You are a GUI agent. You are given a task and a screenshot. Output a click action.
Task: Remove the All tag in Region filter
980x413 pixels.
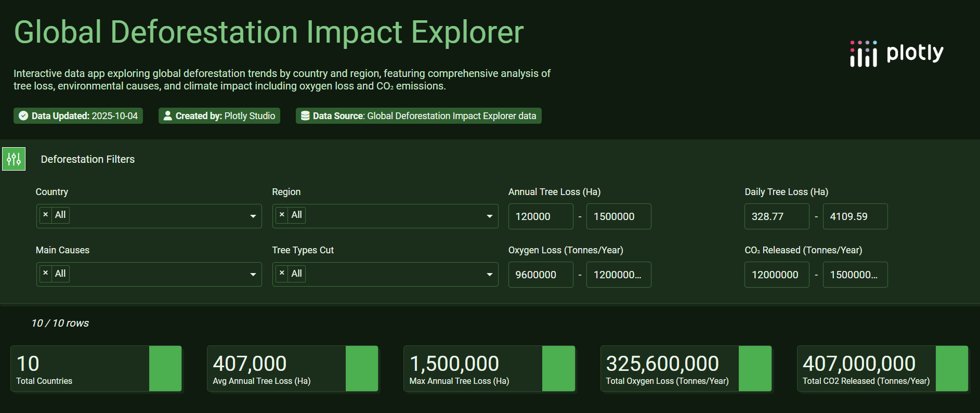point(282,215)
